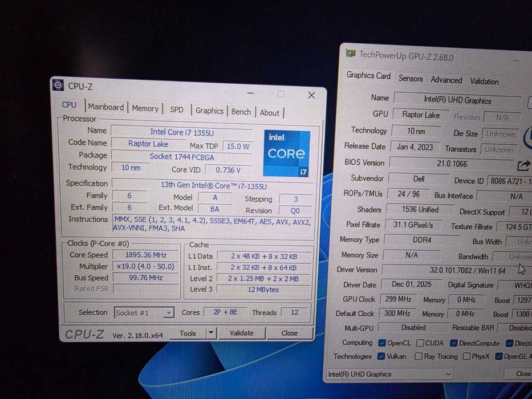The image size is (532, 399).
Task: Click the Specification text 13th Gen Intel Core i7-1355U
Action: click(213, 186)
